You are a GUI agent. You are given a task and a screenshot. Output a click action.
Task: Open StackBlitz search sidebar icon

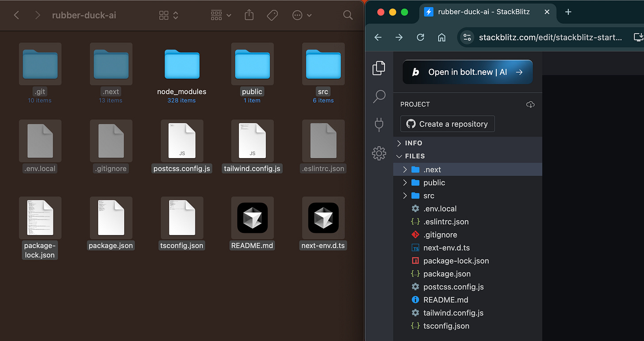(379, 96)
